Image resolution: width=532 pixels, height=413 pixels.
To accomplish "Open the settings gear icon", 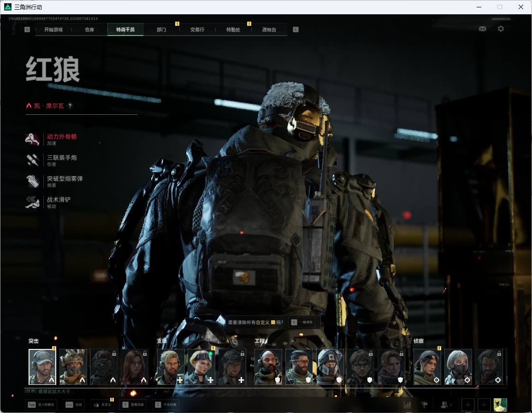I will [501, 29].
